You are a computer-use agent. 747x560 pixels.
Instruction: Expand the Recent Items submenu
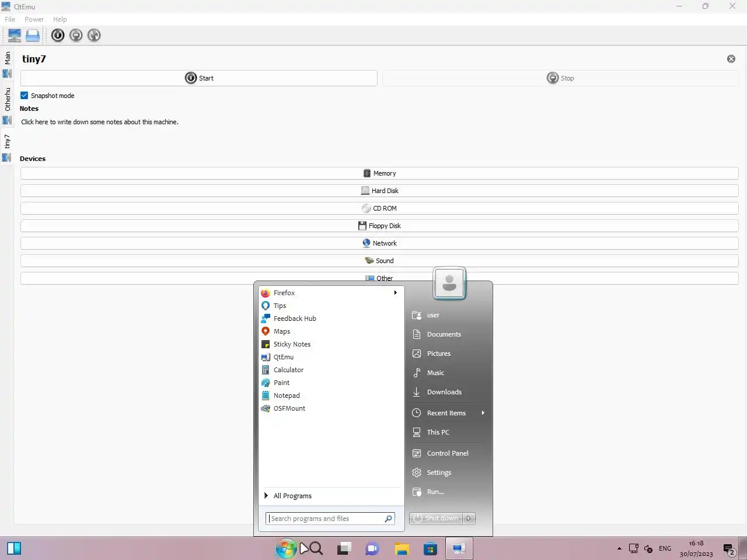pos(448,413)
